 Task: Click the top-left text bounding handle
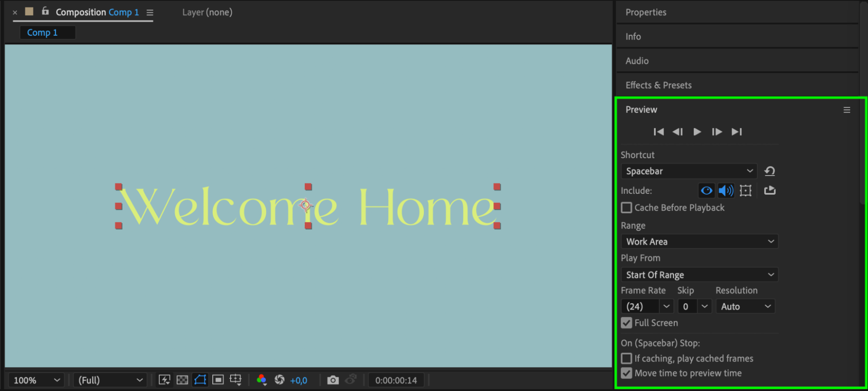(x=119, y=187)
